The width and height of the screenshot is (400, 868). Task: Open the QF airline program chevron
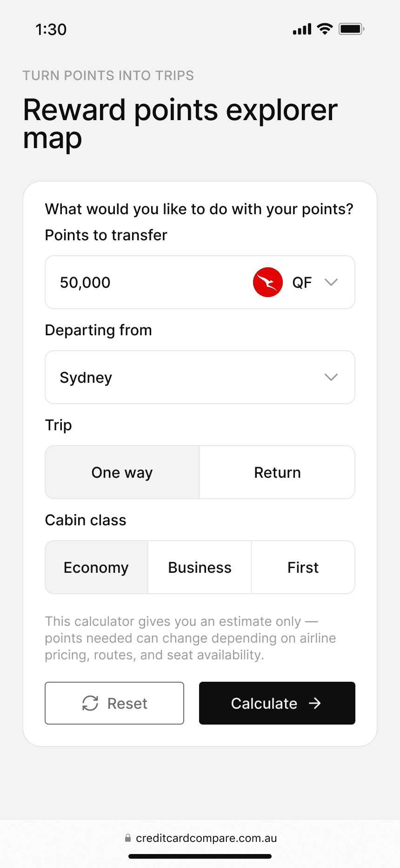pos(331,282)
